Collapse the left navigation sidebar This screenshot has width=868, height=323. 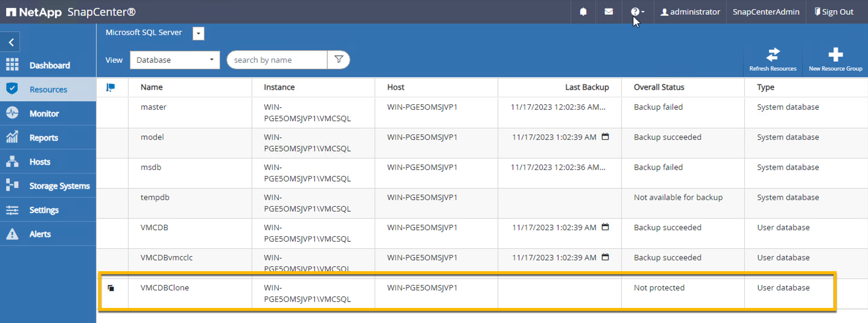pos(11,42)
